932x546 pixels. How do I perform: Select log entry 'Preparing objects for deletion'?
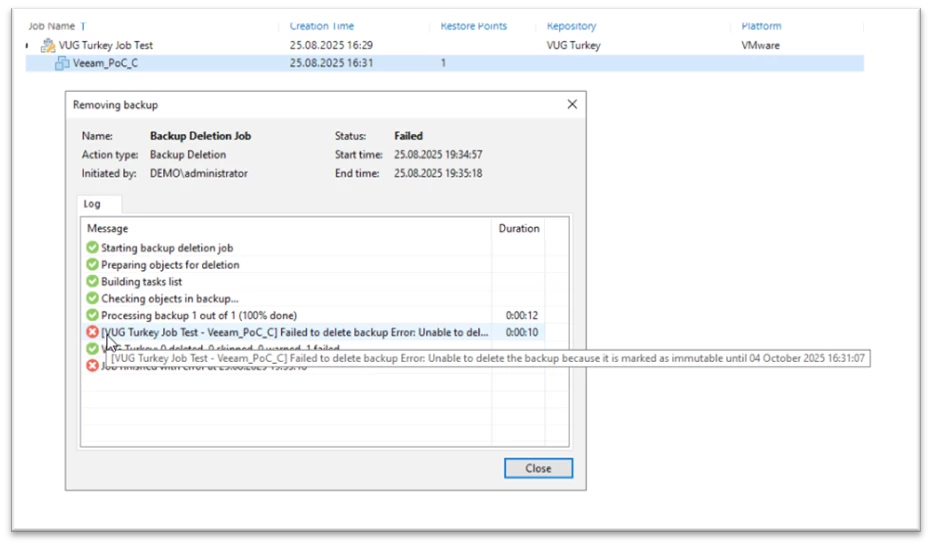click(170, 264)
